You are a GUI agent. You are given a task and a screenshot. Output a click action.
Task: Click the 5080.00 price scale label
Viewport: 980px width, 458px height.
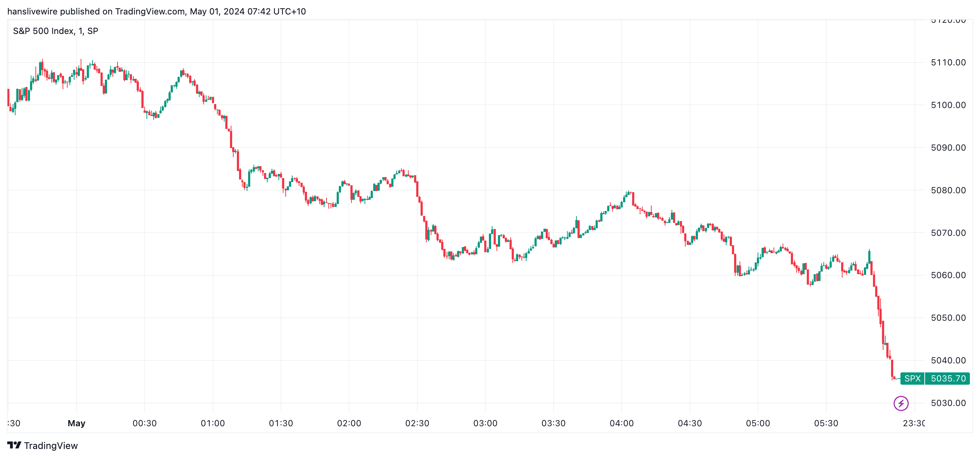[948, 190]
